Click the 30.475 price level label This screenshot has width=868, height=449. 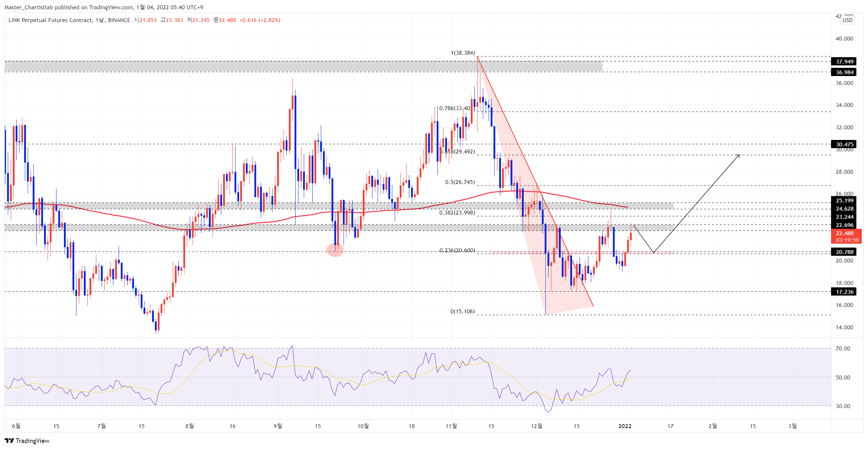click(844, 144)
